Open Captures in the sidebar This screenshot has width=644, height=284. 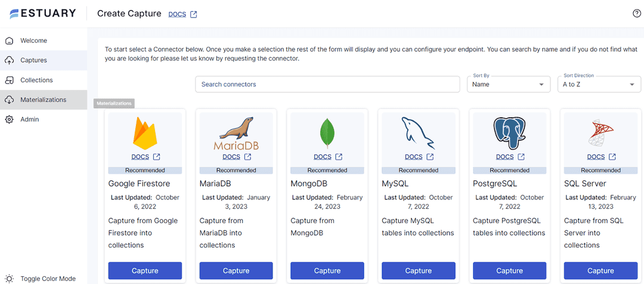point(44,60)
